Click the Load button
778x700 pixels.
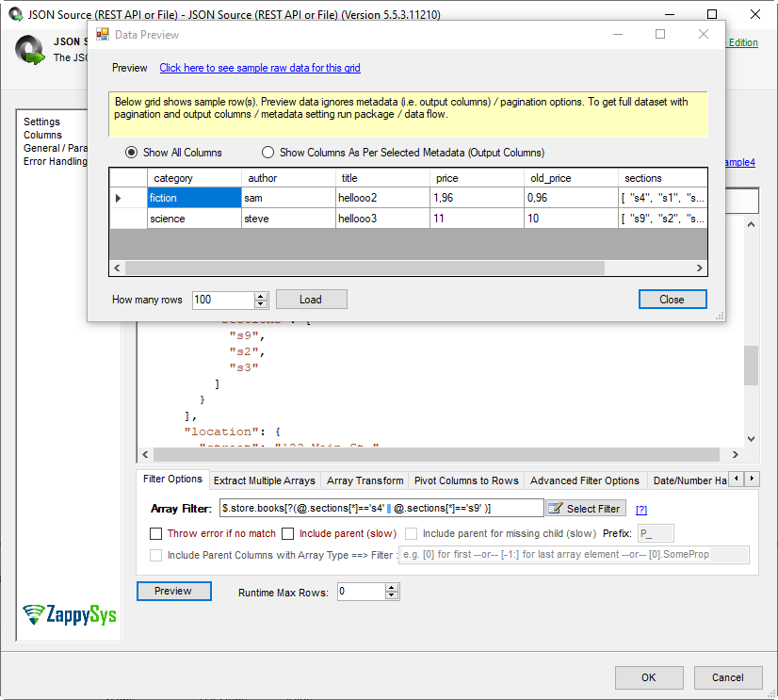tap(311, 300)
